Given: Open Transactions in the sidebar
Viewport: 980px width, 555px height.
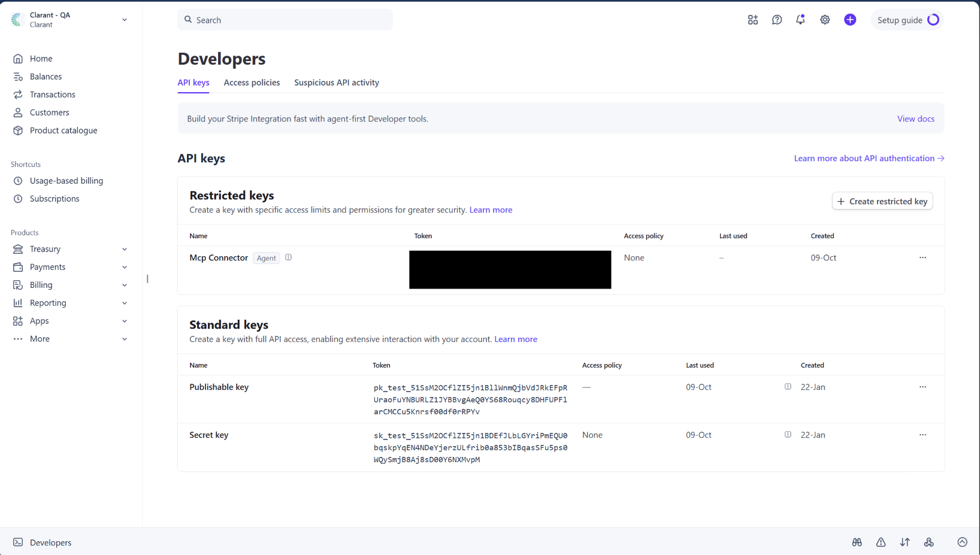Looking at the screenshot, I should point(53,95).
